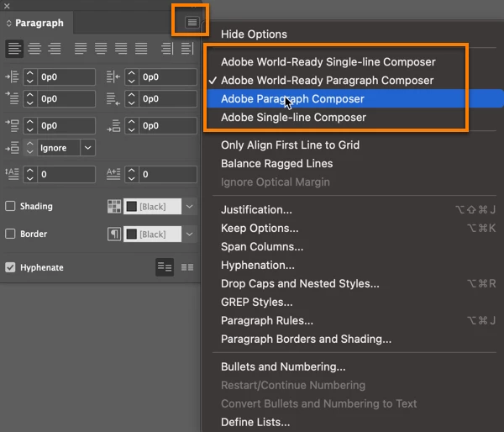The height and width of the screenshot is (432, 504).
Task: Choose Justify with last line aligned center
Action: [x=101, y=49]
